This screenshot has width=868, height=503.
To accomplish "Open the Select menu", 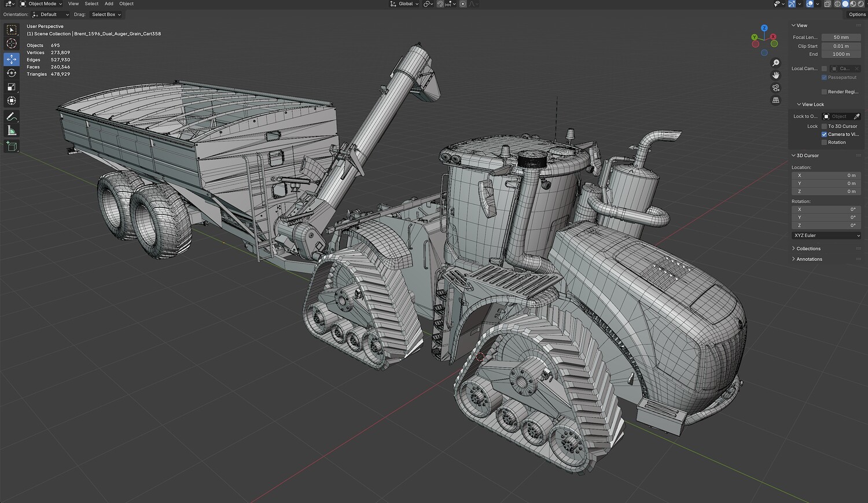I will click(x=91, y=4).
